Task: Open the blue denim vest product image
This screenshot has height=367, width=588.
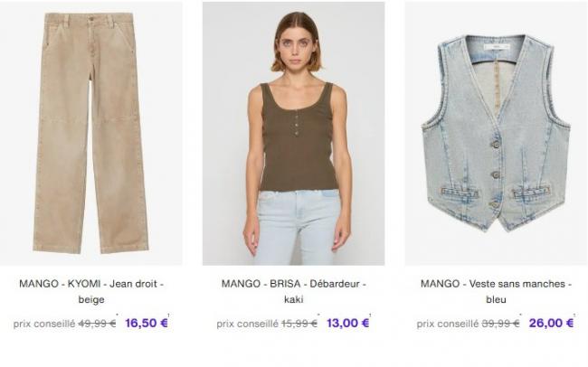Action: click(x=496, y=134)
